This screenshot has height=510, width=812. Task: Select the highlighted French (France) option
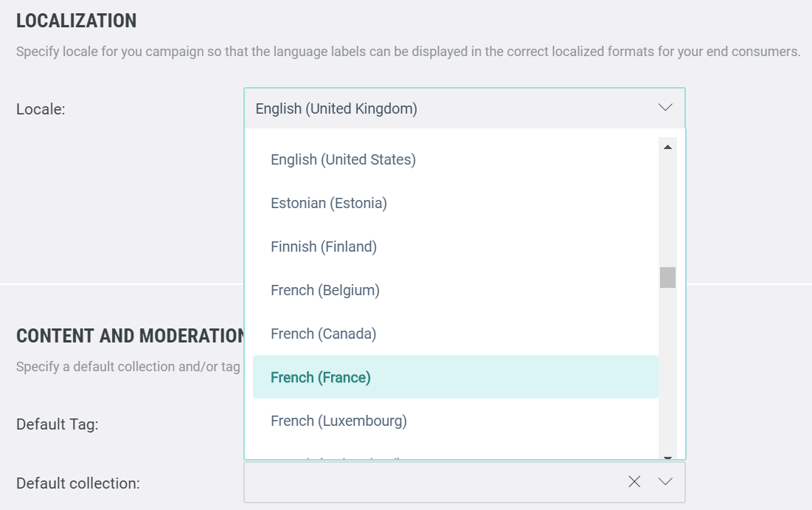coord(321,377)
